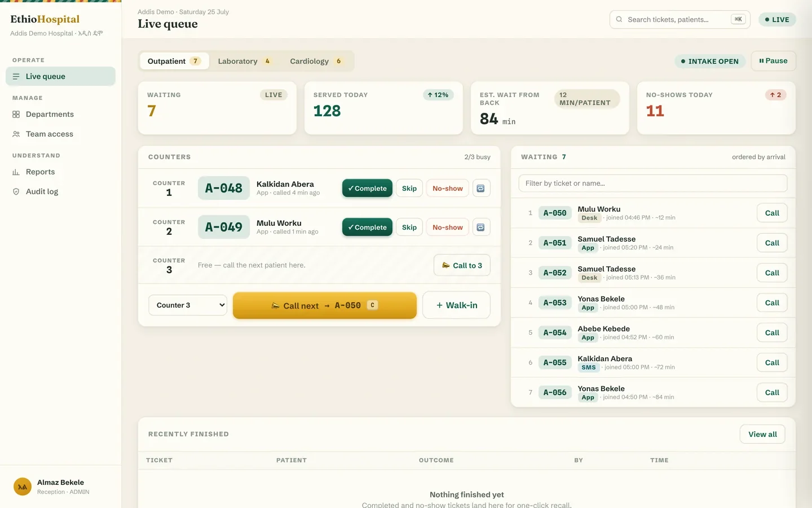Skip ticket A-049
The height and width of the screenshot is (508, 812).
coord(409,227)
